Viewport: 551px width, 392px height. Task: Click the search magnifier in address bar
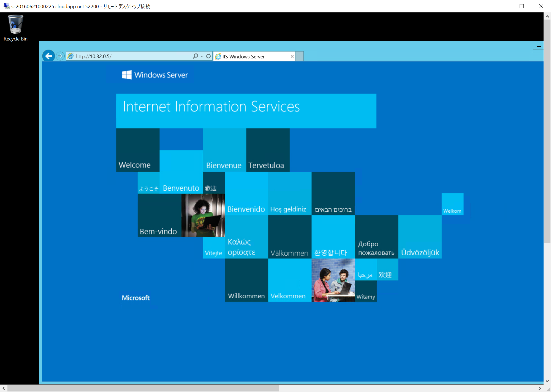pyautogui.click(x=195, y=56)
